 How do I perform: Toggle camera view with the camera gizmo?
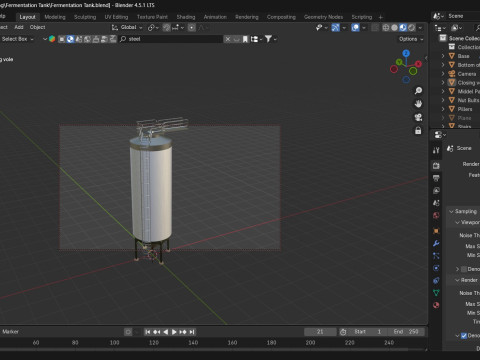tap(418, 117)
